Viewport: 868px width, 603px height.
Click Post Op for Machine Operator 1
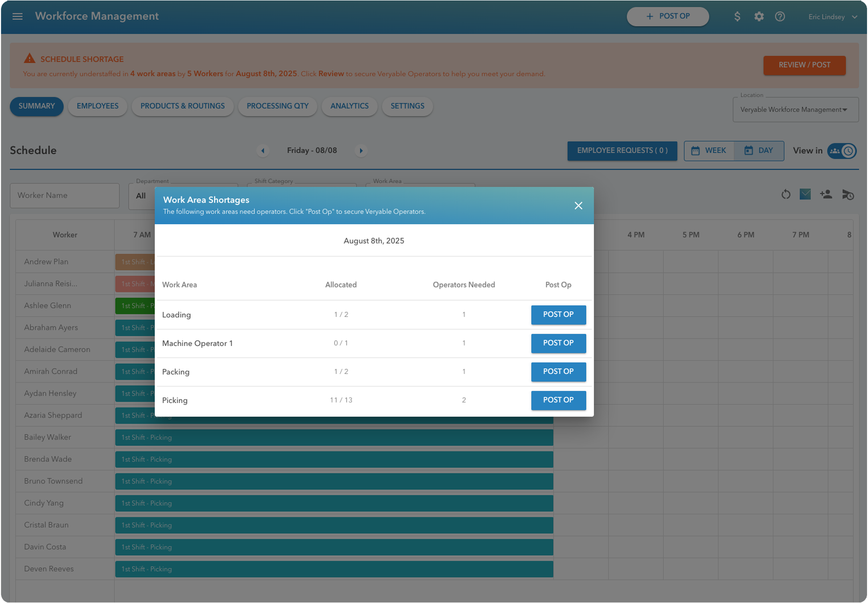click(x=558, y=343)
